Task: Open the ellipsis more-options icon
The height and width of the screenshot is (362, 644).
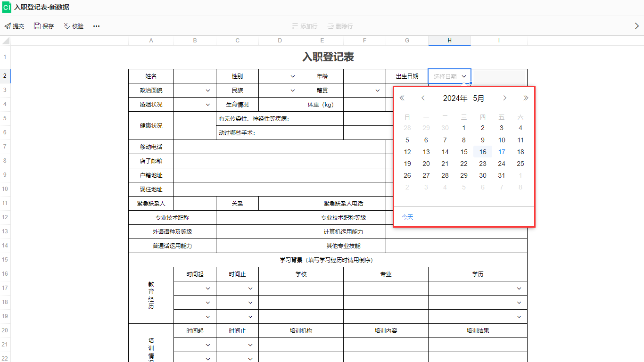Action: click(96, 26)
